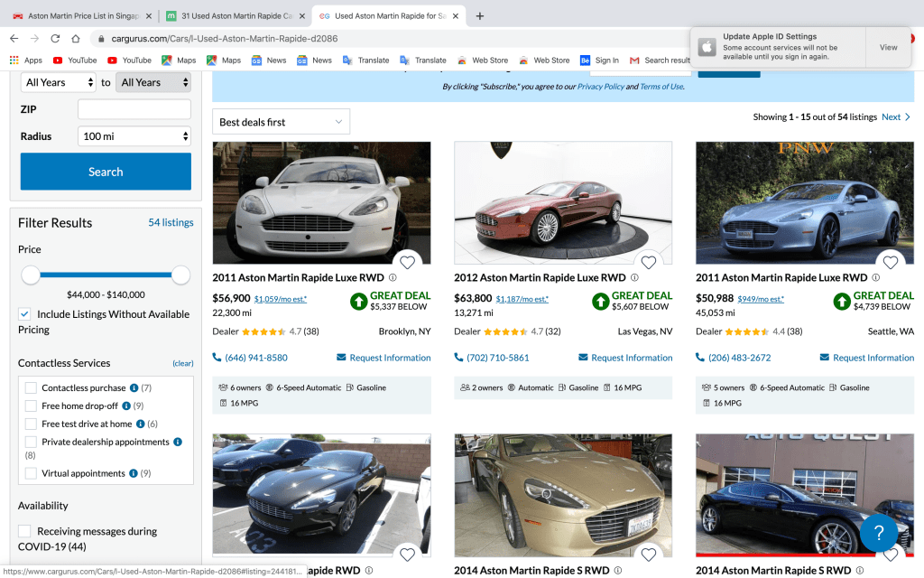Uncheck Include Listings Without Available Pricing
924x578 pixels.
[25, 314]
